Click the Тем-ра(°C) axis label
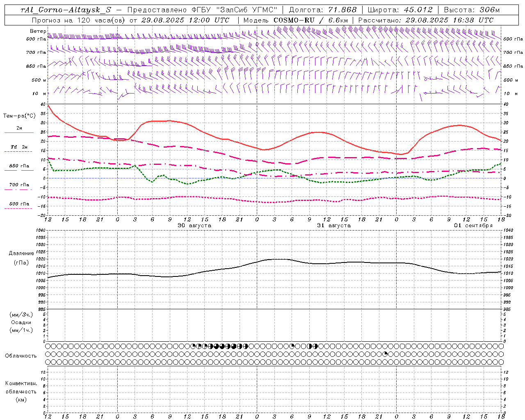The width and height of the screenshot is (525, 420). pos(19,116)
